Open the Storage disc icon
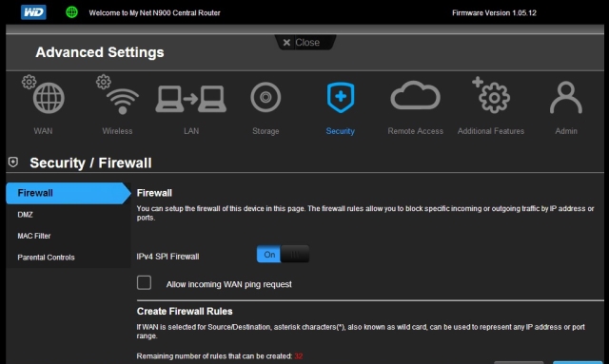 (265, 97)
